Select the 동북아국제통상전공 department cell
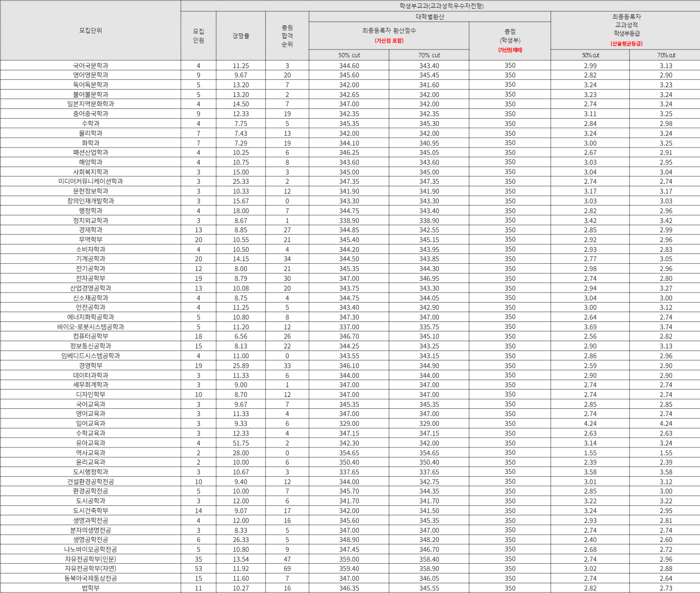 [91, 578]
